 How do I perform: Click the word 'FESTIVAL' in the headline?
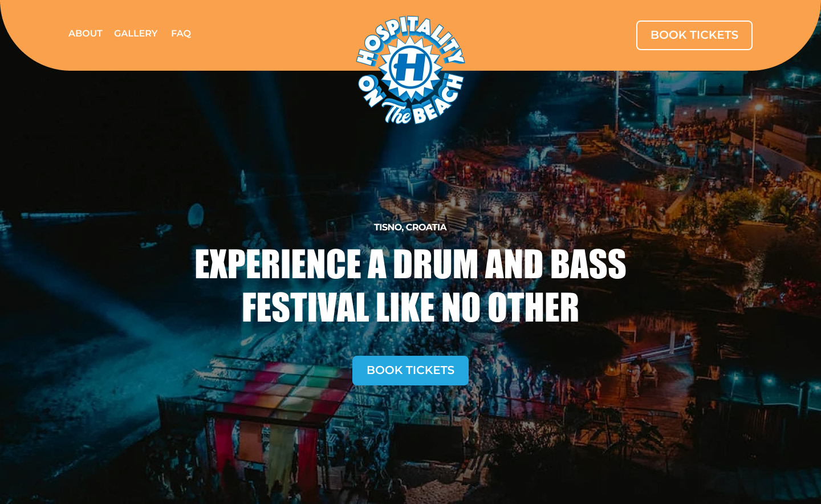click(306, 308)
